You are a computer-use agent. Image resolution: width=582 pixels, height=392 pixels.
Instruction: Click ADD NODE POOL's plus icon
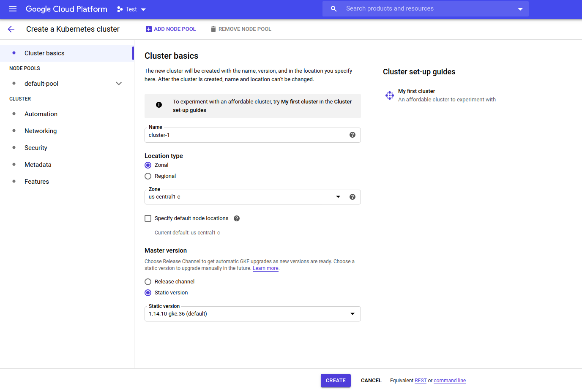pyautogui.click(x=148, y=29)
